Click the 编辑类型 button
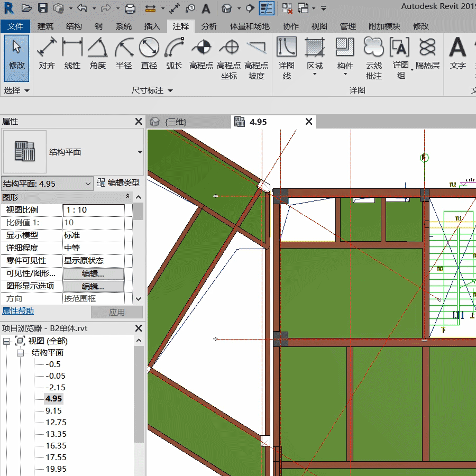The height and width of the screenshot is (476, 476). 118,183
